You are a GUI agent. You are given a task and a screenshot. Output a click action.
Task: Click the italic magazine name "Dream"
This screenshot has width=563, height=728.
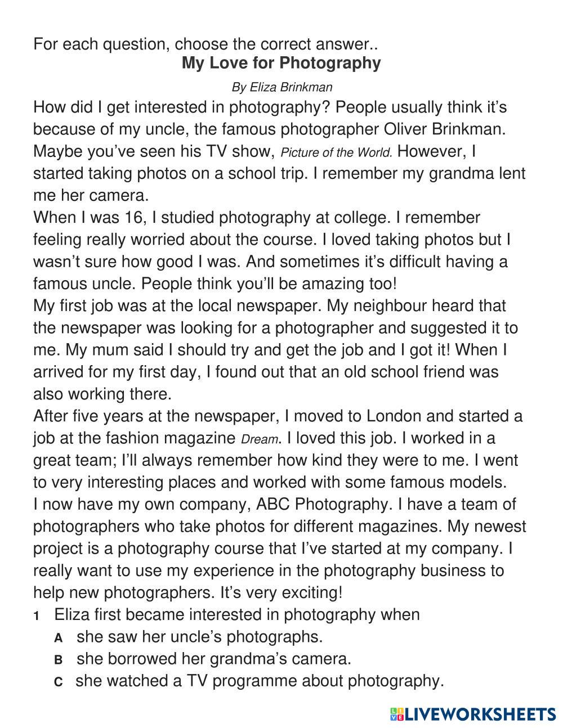click(x=260, y=439)
